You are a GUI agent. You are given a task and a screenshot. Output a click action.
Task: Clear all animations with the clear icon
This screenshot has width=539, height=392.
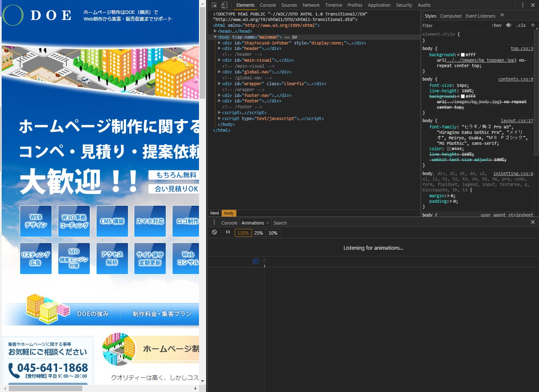click(x=215, y=232)
